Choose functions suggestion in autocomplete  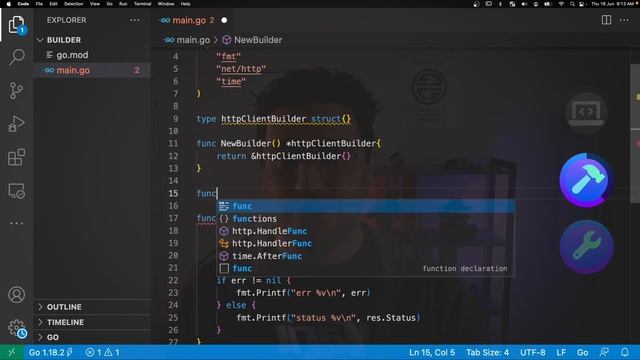click(x=365, y=219)
